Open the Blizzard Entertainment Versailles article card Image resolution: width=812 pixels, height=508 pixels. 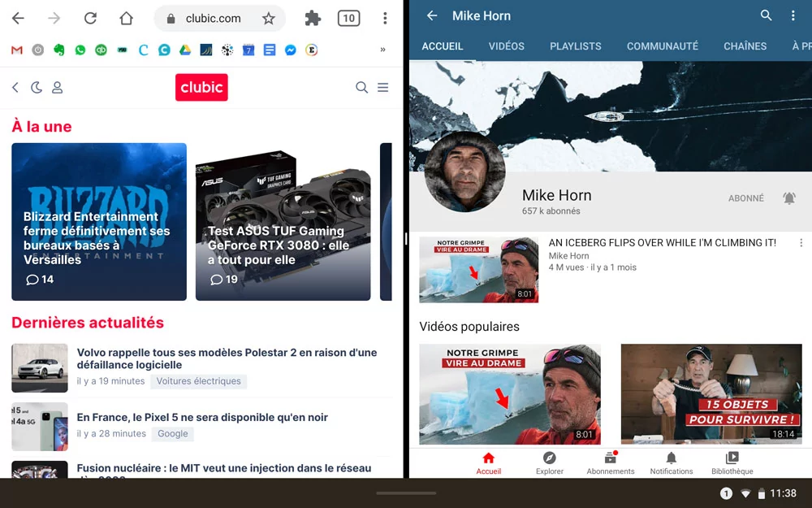(99, 222)
